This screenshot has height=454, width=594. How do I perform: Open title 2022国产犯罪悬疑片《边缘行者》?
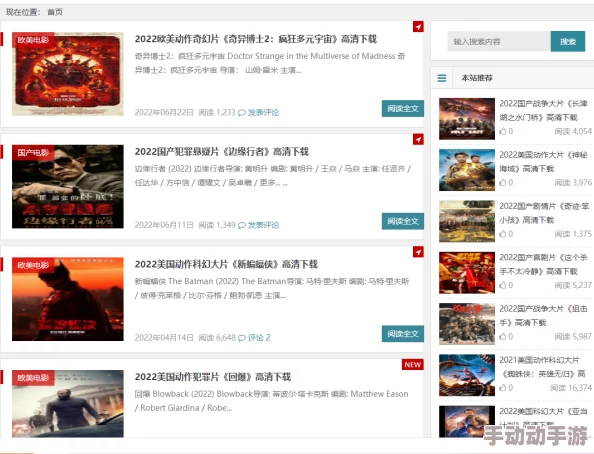pyautogui.click(x=222, y=152)
